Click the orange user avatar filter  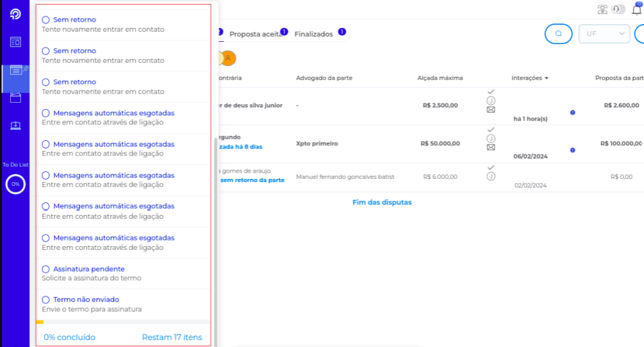[x=228, y=58]
